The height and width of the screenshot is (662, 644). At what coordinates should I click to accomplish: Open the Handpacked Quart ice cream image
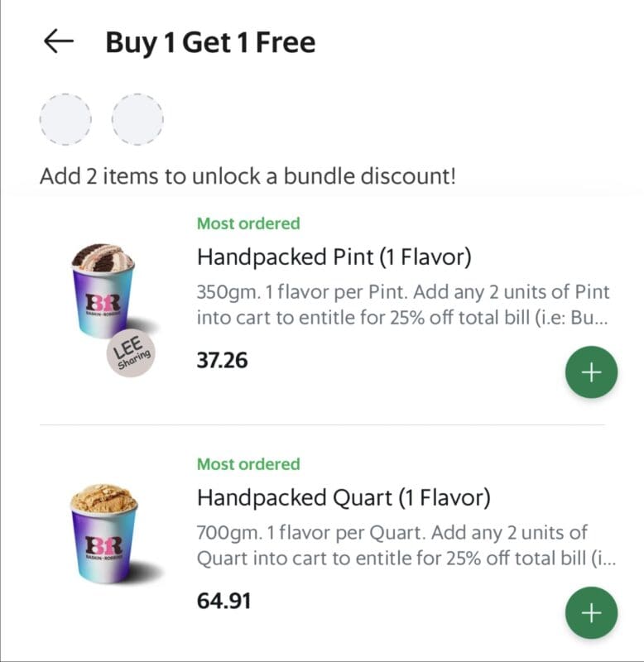click(110, 534)
